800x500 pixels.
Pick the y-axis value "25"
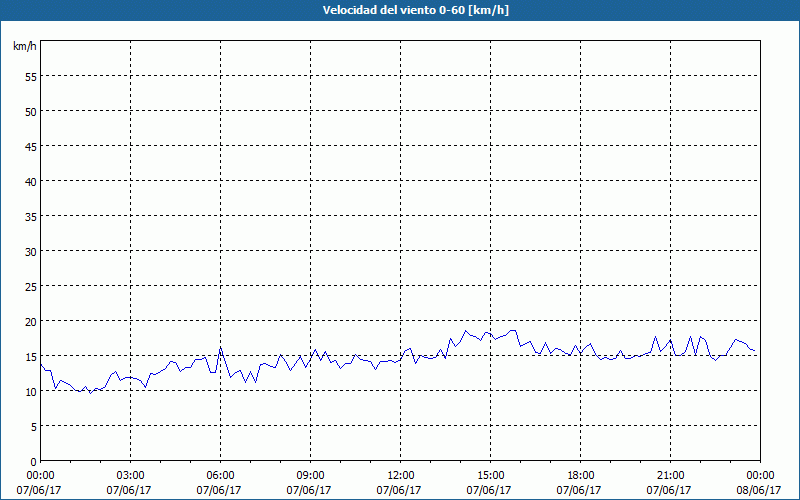click(x=31, y=287)
